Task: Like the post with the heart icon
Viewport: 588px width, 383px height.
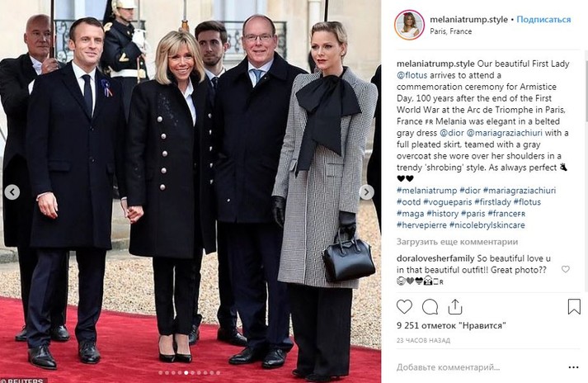Action: click(404, 307)
